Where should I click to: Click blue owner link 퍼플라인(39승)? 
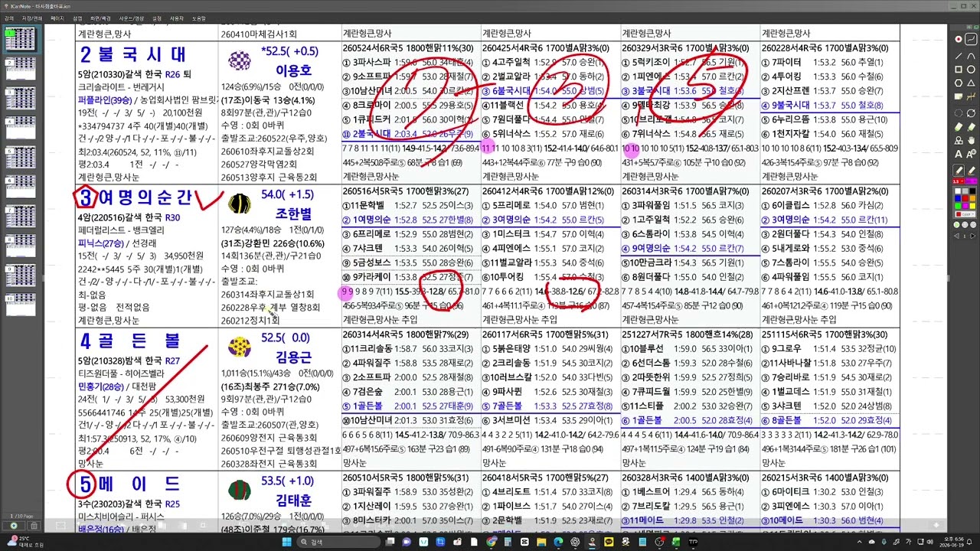click(104, 99)
